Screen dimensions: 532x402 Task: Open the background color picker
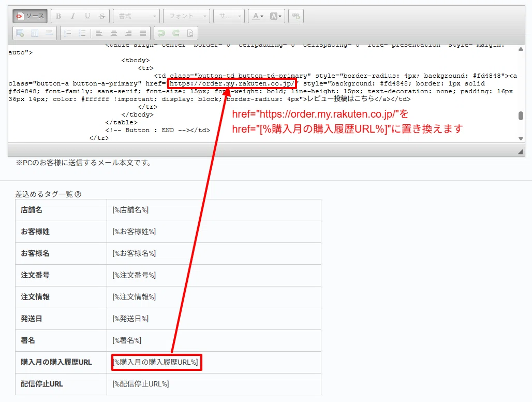coord(275,16)
